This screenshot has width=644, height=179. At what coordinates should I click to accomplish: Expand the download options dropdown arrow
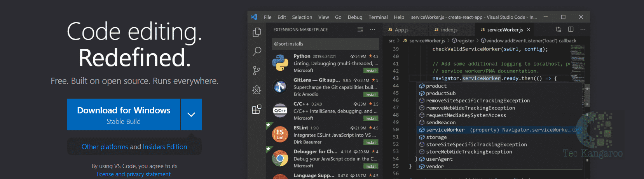(x=191, y=115)
